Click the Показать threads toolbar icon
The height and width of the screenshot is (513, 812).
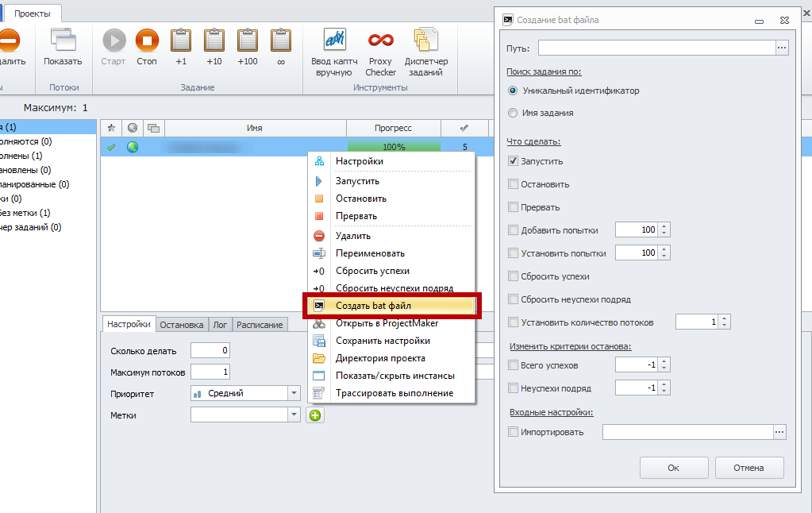click(x=63, y=40)
